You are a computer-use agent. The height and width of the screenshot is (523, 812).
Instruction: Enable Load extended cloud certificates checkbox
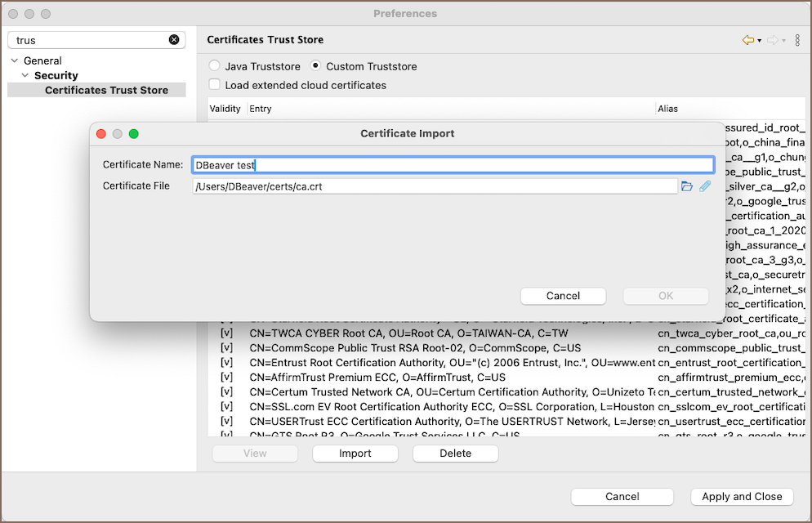pos(215,85)
